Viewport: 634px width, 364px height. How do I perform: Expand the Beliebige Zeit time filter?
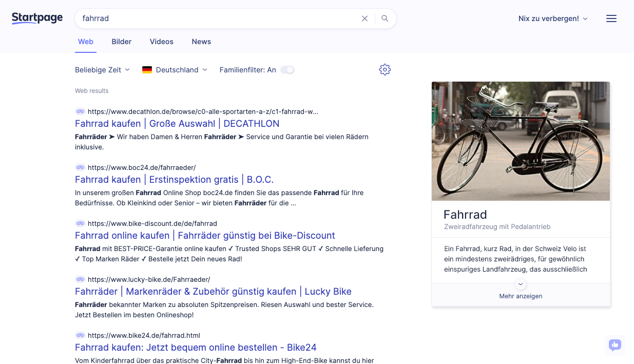tap(102, 70)
